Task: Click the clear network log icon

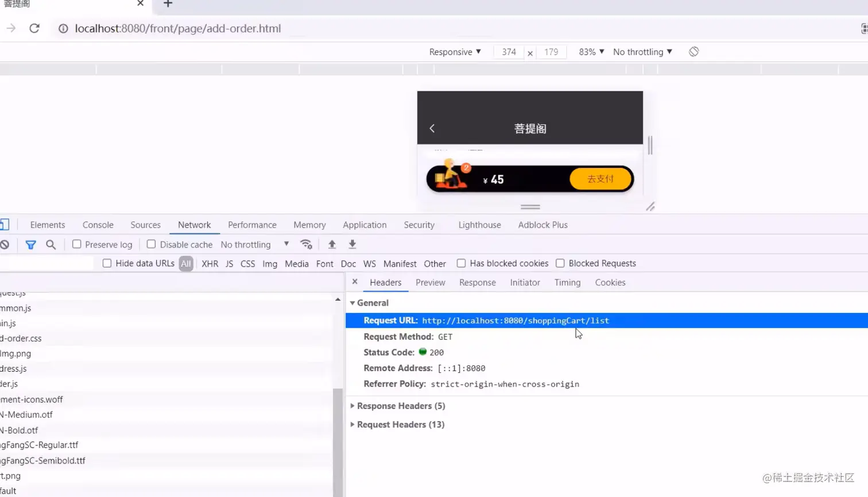Action: [5, 245]
